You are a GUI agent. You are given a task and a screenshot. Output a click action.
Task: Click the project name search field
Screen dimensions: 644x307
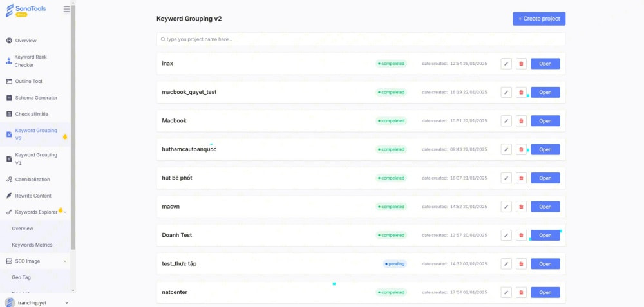(361, 39)
